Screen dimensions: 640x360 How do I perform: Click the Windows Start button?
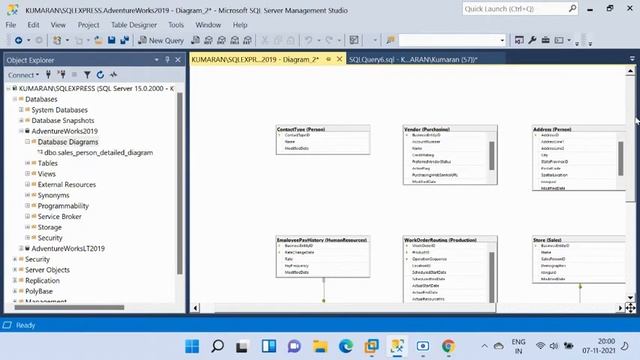[x=192, y=346]
